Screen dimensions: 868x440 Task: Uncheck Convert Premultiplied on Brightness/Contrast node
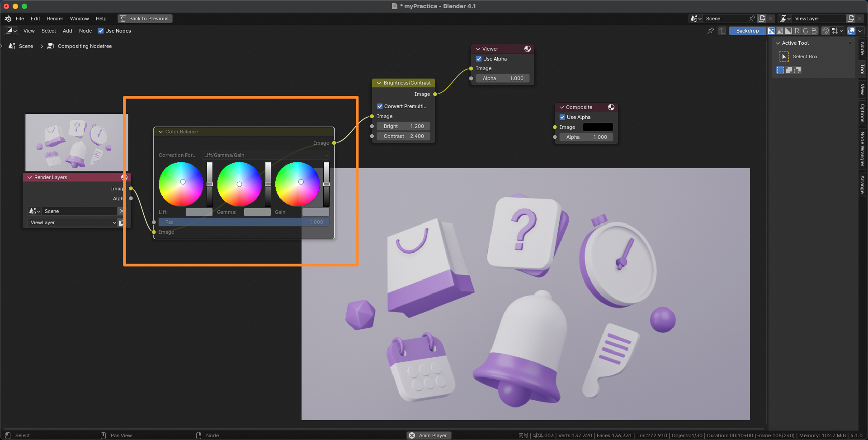pyautogui.click(x=380, y=106)
